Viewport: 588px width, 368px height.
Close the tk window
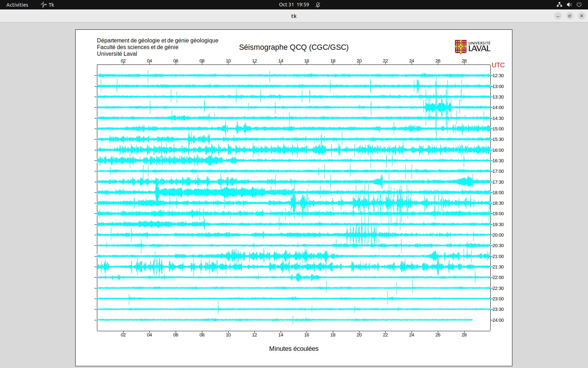[582, 16]
